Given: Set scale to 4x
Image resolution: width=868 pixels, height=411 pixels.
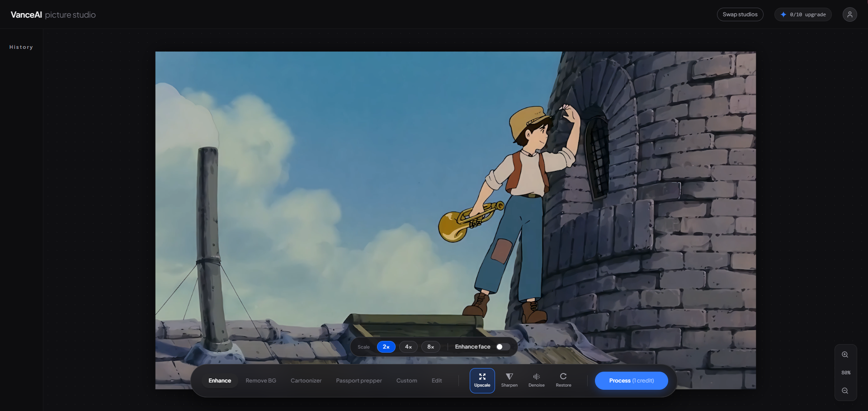Looking at the screenshot, I should pos(408,347).
